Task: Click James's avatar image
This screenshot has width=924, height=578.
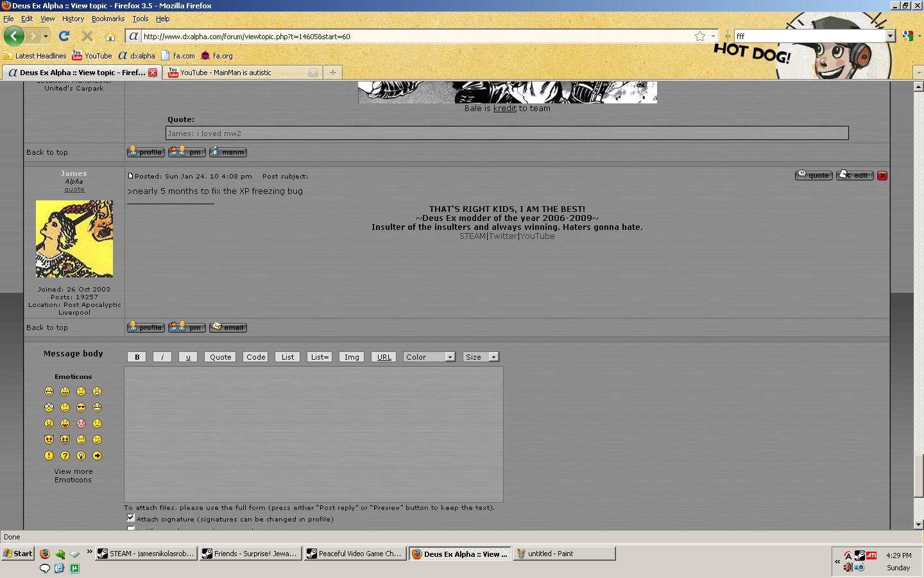Action: coord(74,239)
